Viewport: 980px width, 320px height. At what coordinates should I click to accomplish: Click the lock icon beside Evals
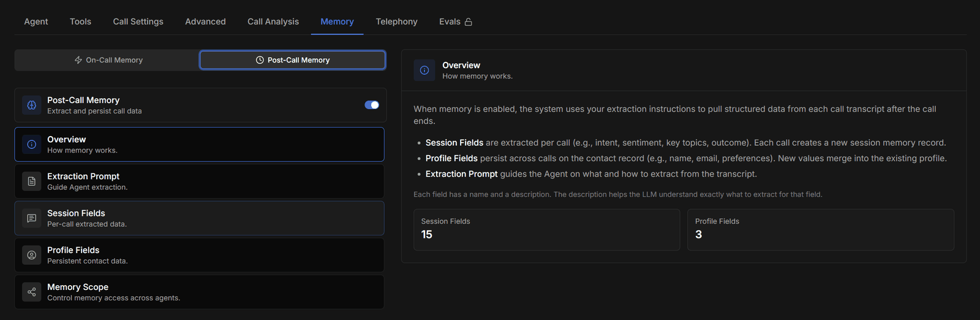469,22
